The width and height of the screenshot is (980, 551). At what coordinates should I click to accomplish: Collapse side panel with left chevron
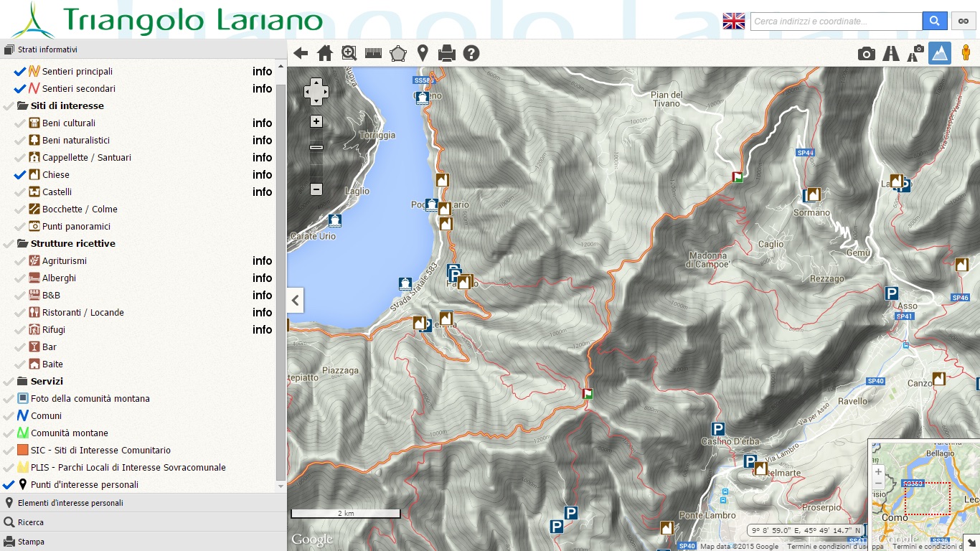[295, 301]
